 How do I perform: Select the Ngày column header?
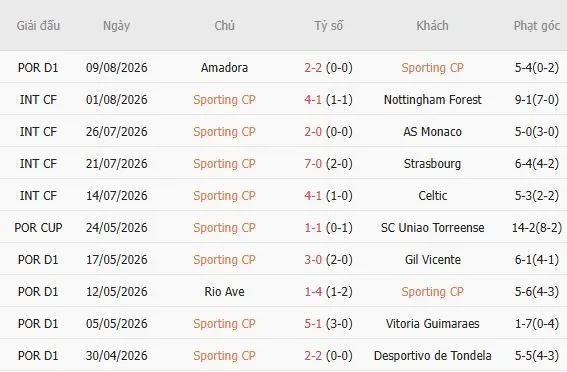[x=116, y=26]
